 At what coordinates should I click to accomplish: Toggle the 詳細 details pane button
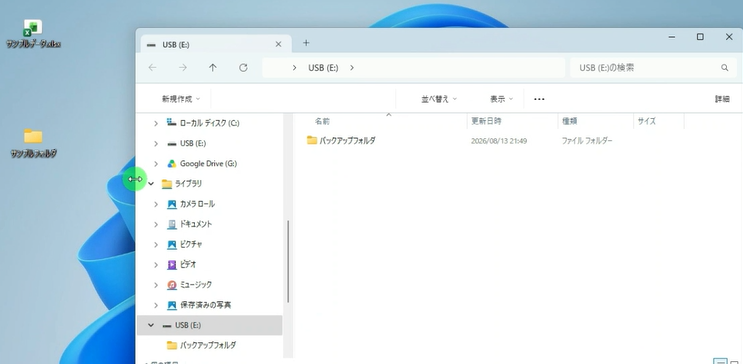click(x=722, y=99)
